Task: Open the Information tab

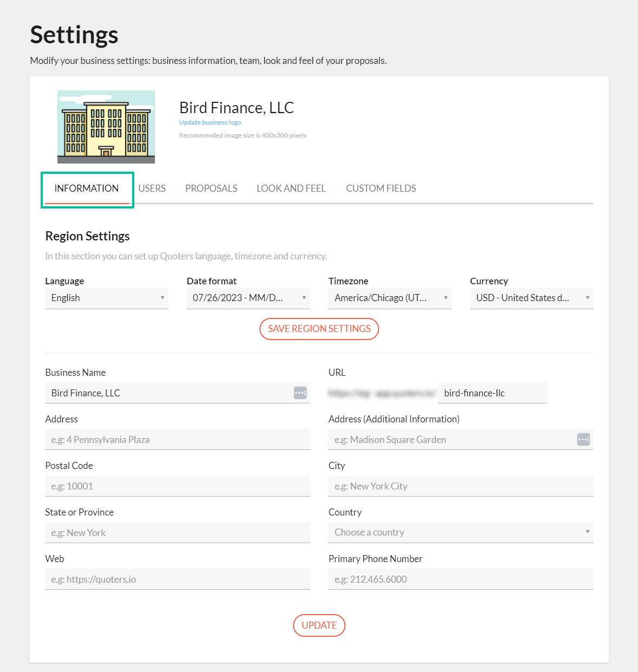Action: (x=87, y=188)
